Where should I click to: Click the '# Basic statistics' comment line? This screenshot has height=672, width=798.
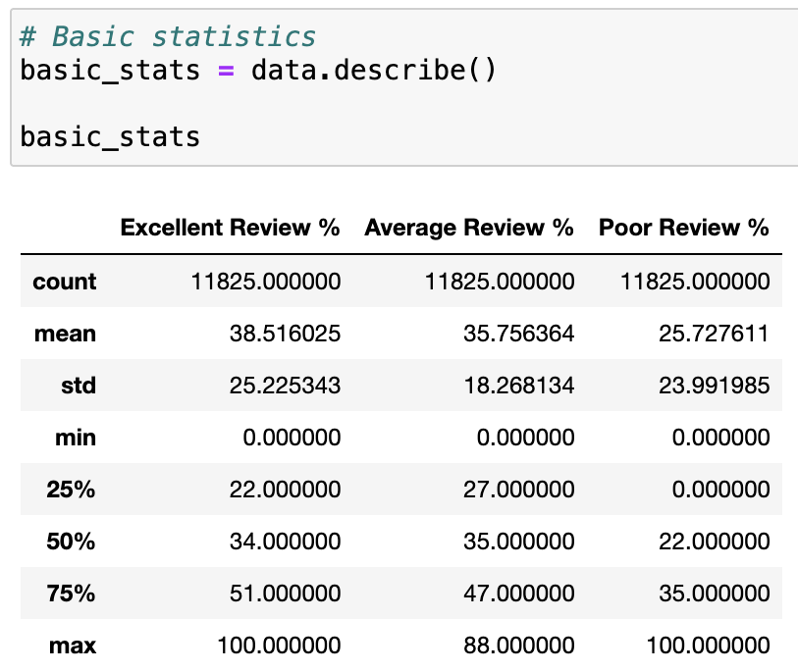[x=168, y=36]
